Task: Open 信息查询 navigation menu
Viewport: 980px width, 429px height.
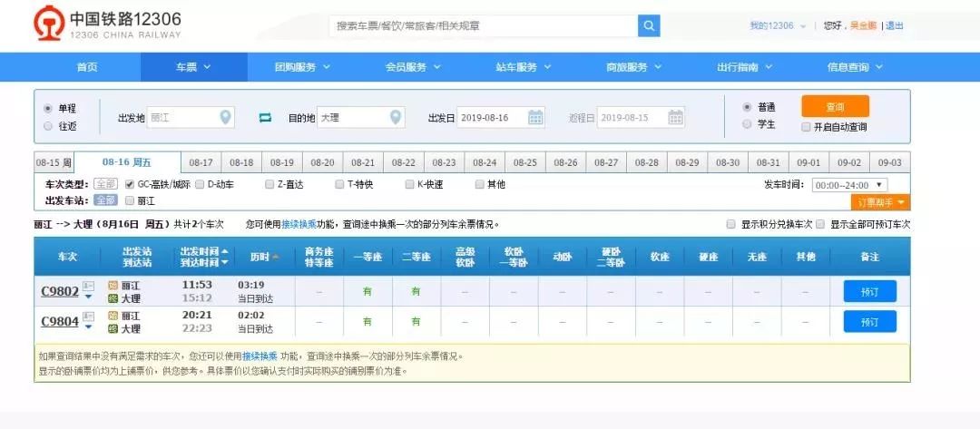Action: [x=855, y=67]
